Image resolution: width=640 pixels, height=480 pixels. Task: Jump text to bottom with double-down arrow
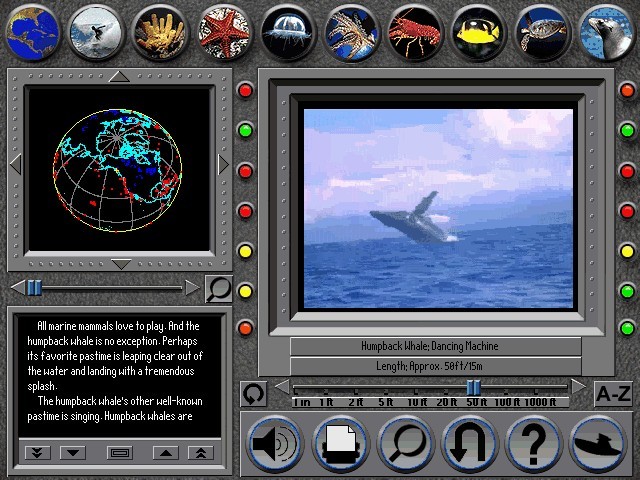point(38,453)
